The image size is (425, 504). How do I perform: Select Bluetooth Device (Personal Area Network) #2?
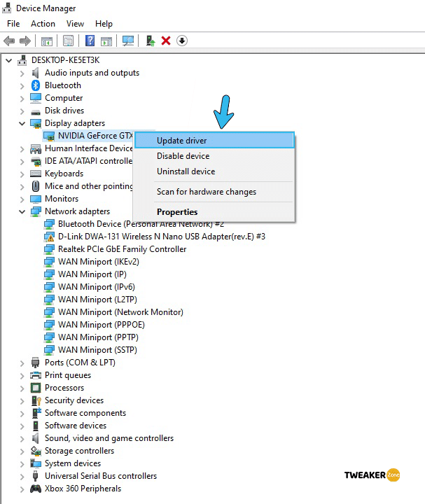tap(141, 224)
